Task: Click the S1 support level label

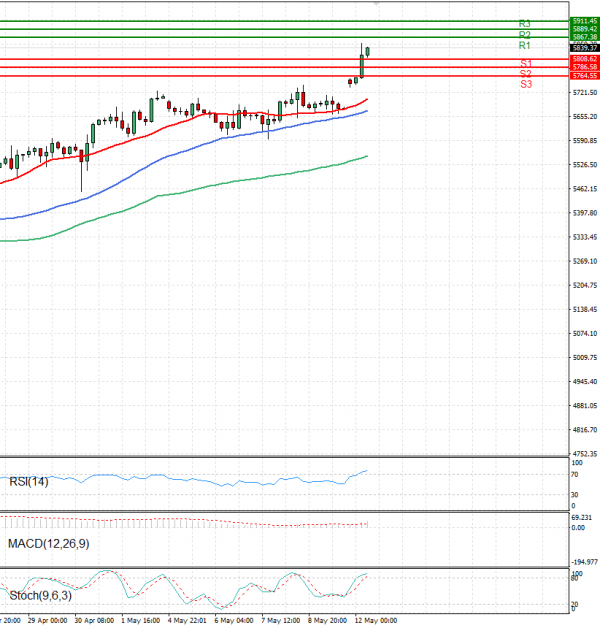Action: 525,63
